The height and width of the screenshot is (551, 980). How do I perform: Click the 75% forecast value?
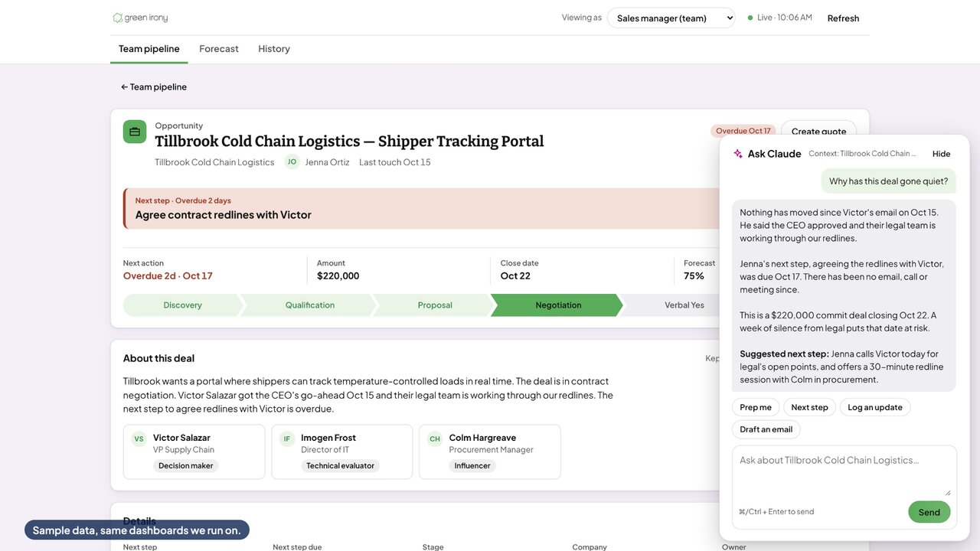(694, 275)
